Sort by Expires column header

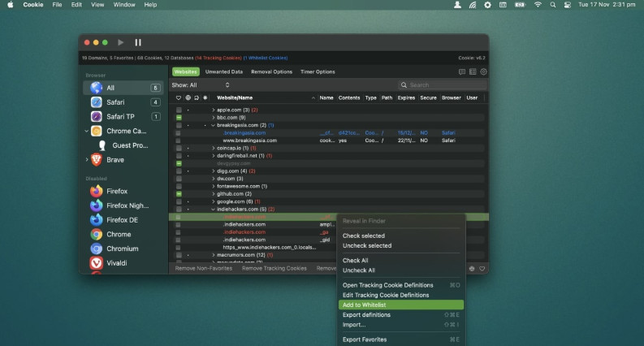tap(406, 97)
